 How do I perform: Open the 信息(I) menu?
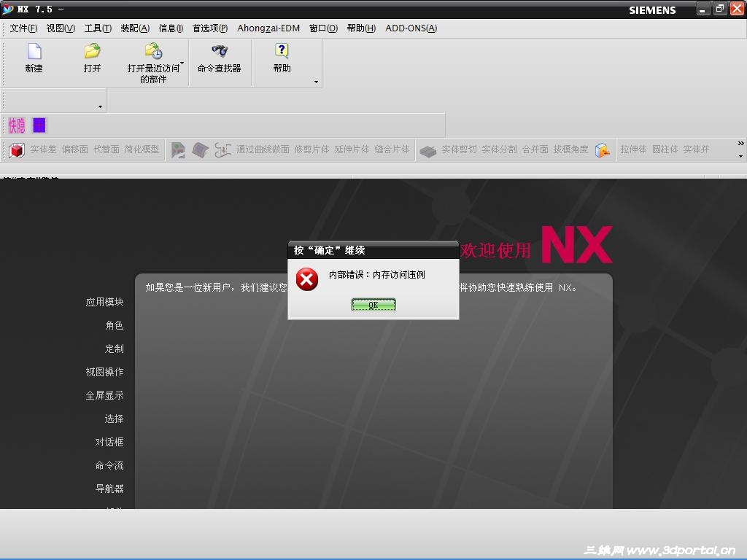pos(171,28)
